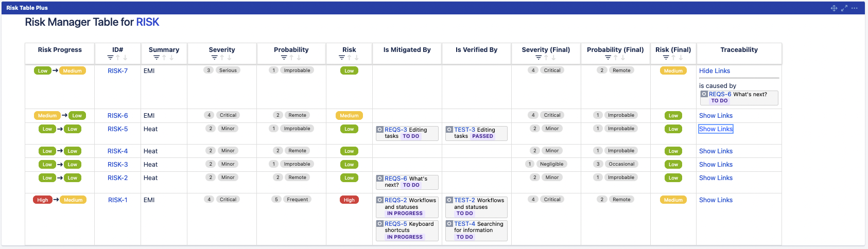The width and height of the screenshot is (868, 249).
Task: Open the Summary column filter
Action: pyautogui.click(x=157, y=58)
